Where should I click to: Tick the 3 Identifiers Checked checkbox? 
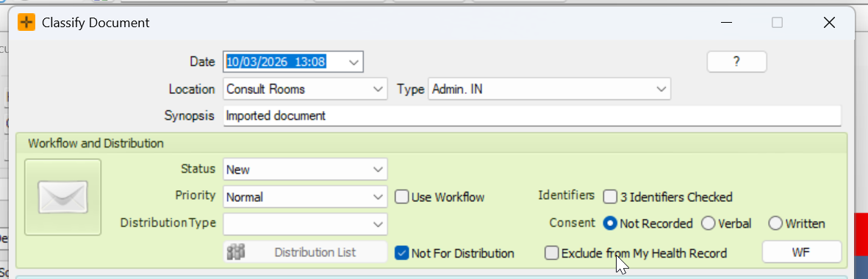click(610, 197)
